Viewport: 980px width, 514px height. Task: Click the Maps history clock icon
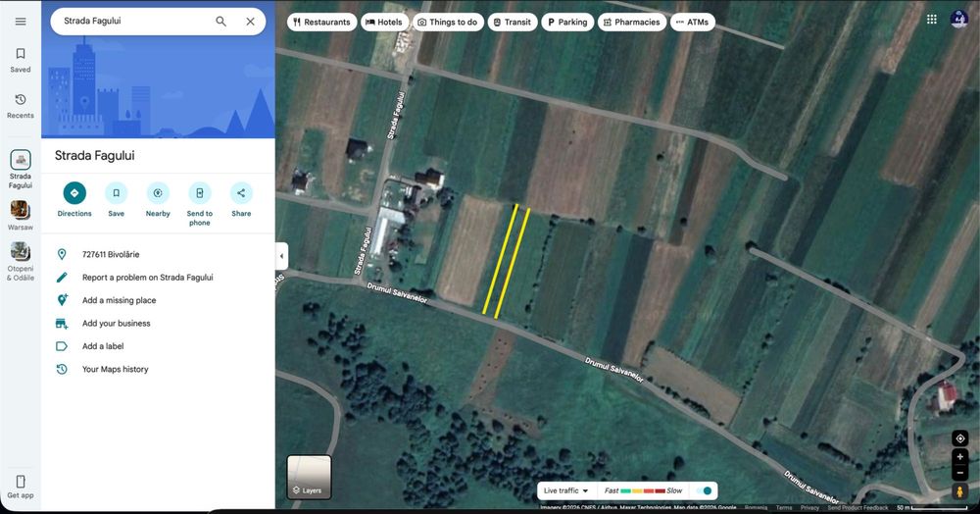(62, 369)
